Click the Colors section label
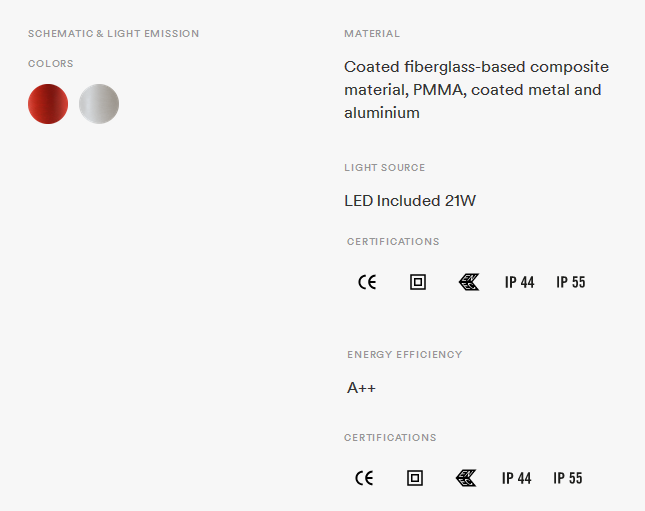Viewport: 645px width, 511px height. pyautogui.click(x=51, y=64)
